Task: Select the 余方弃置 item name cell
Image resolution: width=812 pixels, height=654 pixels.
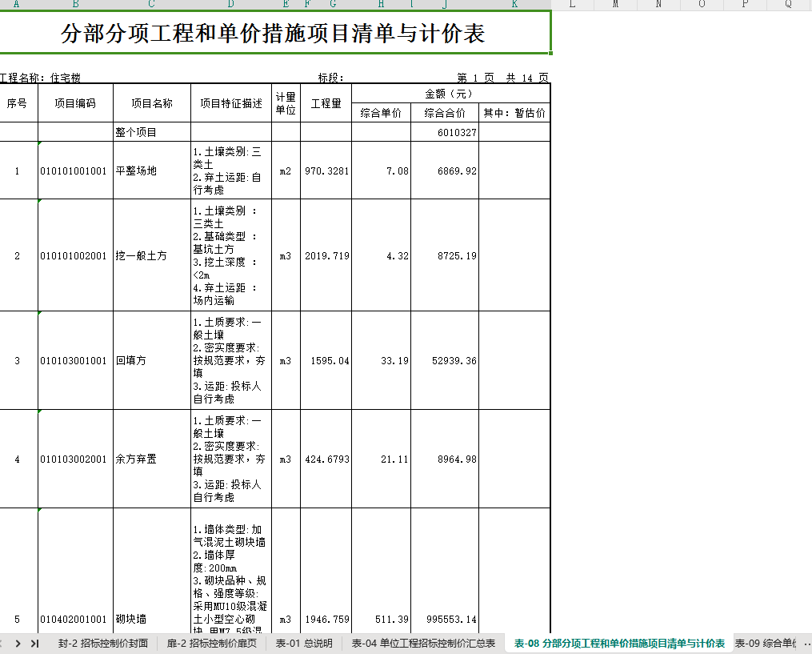Action: [x=152, y=459]
